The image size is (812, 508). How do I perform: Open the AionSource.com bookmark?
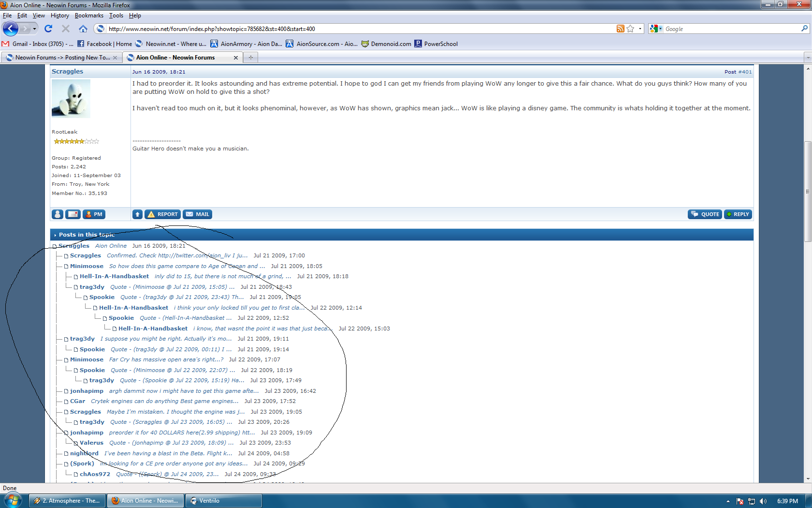pyautogui.click(x=321, y=44)
